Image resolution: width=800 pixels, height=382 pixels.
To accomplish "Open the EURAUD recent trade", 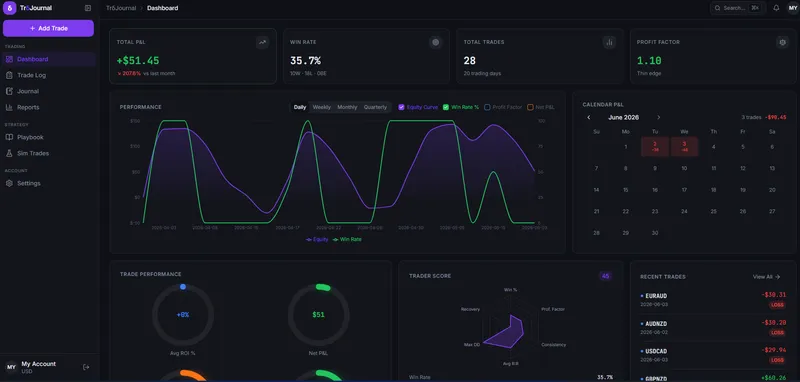I will (713, 300).
